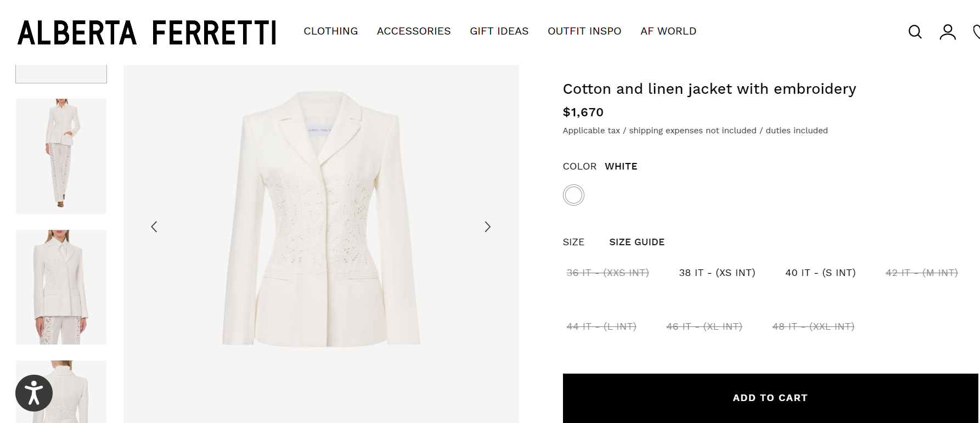Open the account profile icon
Image resolution: width=980 pixels, height=423 pixels.
[x=948, y=32]
